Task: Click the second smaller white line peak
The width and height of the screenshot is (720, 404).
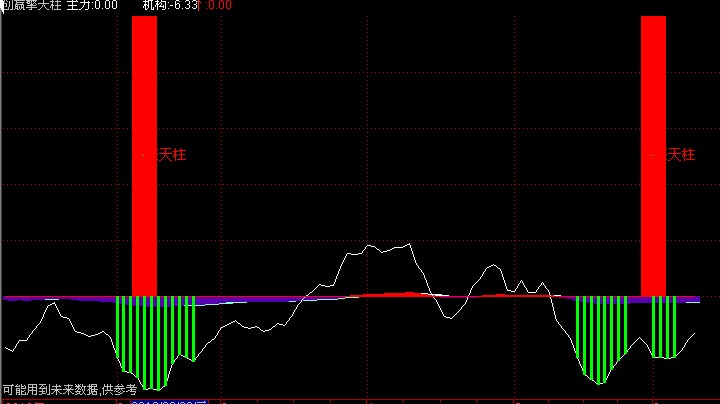Action: pos(491,266)
